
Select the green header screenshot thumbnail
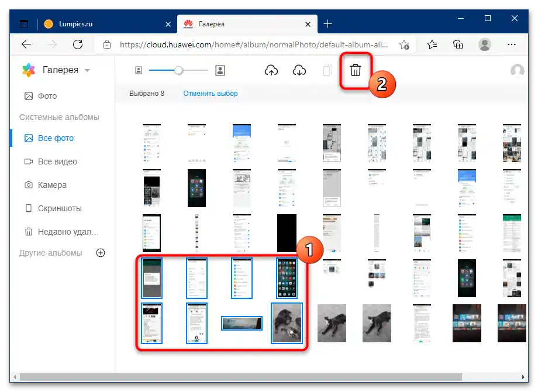[512, 233]
